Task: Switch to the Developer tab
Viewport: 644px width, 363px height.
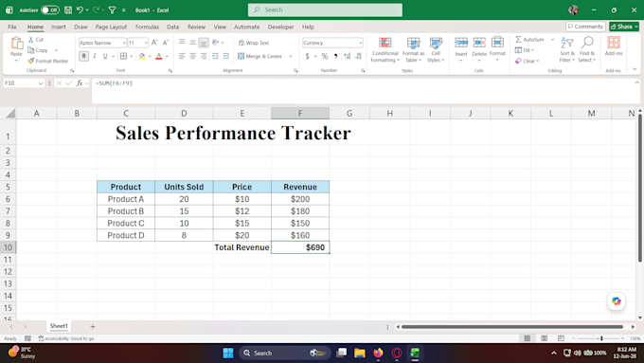Action: pos(280,27)
